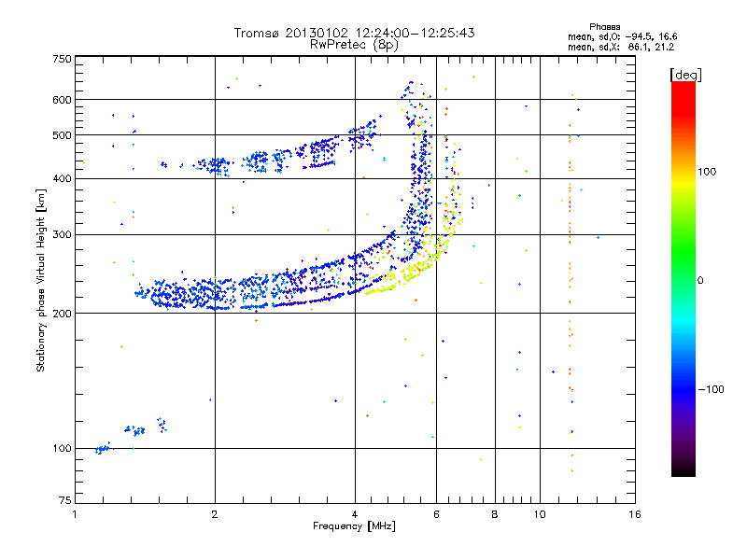Click the plot title 'Tromsø 20130102 12:24:00-12:25:43'
Screen dimensions: 747x560
(355, 33)
